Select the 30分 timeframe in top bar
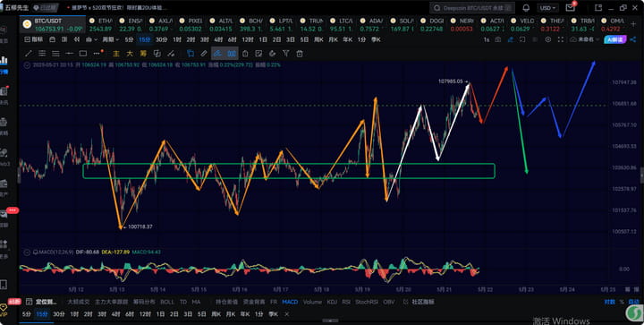The image size is (644, 325). pyautogui.click(x=161, y=40)
